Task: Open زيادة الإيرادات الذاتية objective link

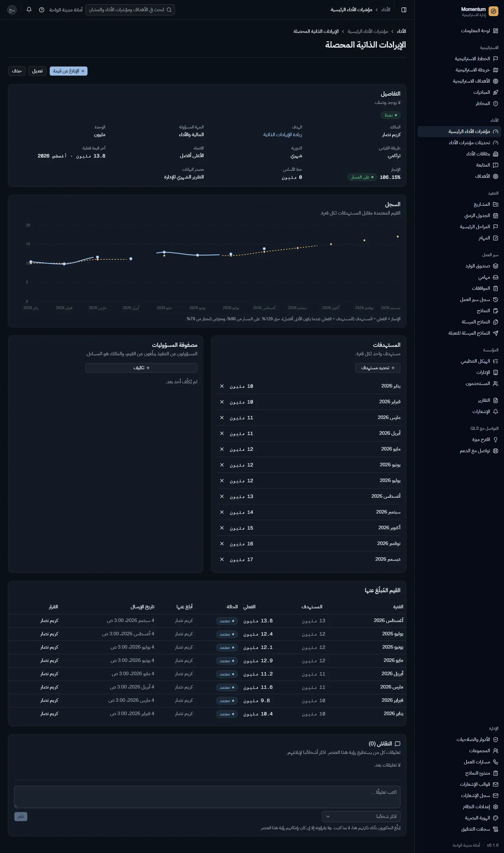Action: (x=282, y=135)
